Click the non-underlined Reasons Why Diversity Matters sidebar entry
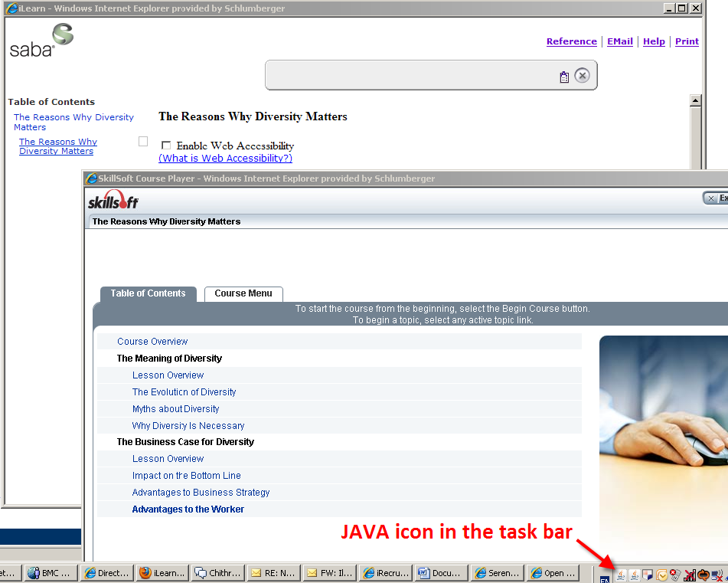This screenshot has width=728, height=583. (73, 122)
